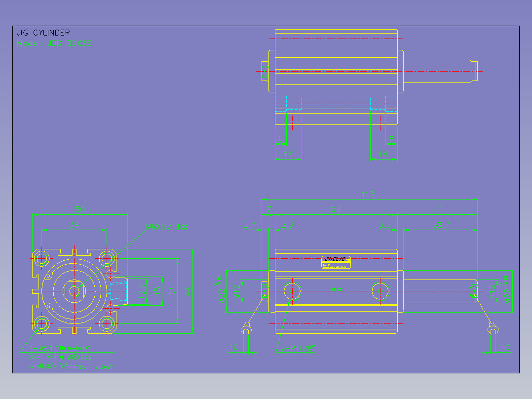
Task: Select the 113 overall length dimension
Action: click(368, 194)
